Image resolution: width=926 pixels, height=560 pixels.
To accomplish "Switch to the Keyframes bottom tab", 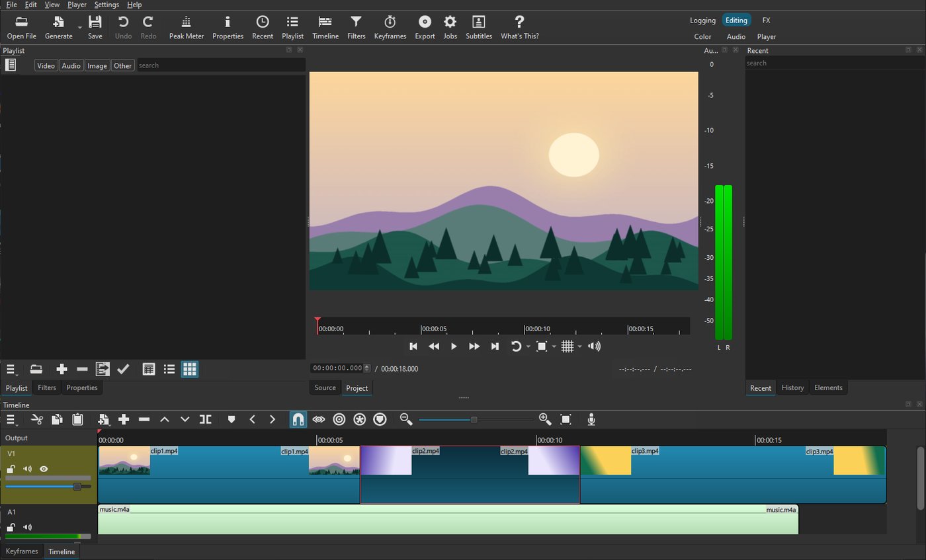I will coord(22,551).
